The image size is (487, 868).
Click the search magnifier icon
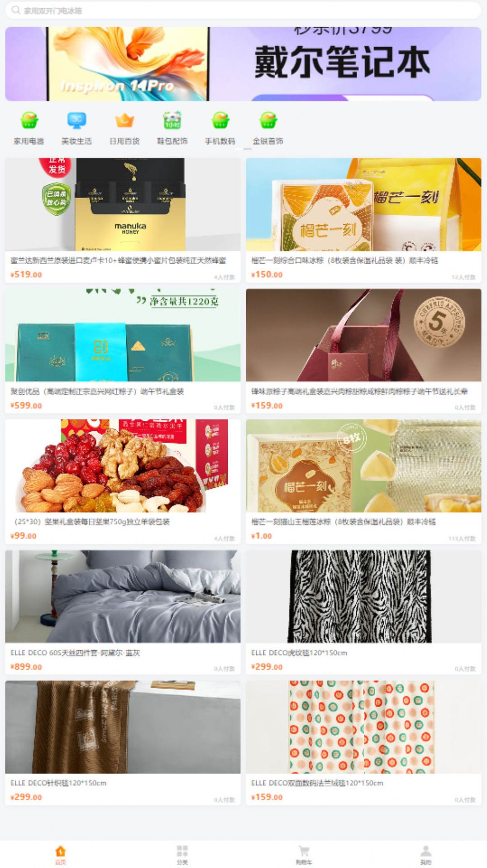point(16,10)
